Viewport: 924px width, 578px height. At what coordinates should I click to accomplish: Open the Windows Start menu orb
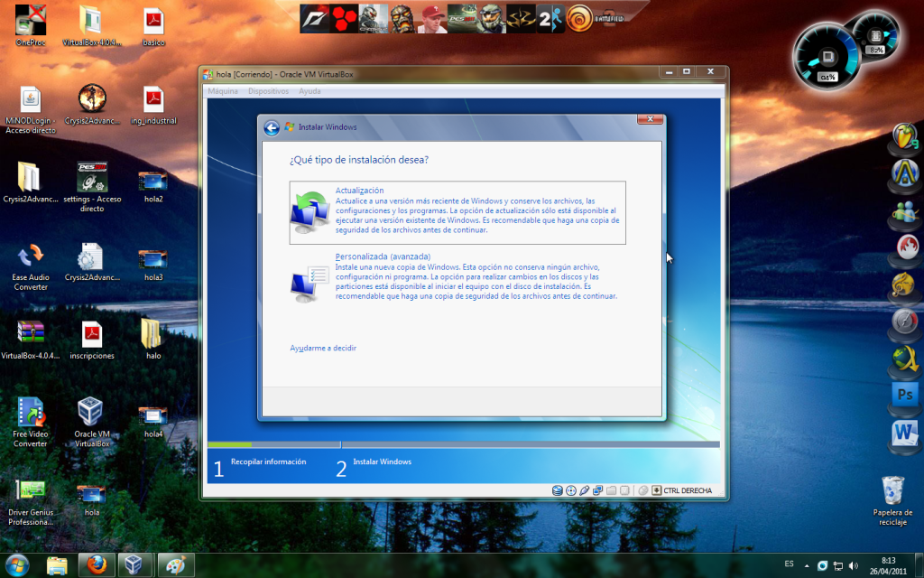pos(16,565)
